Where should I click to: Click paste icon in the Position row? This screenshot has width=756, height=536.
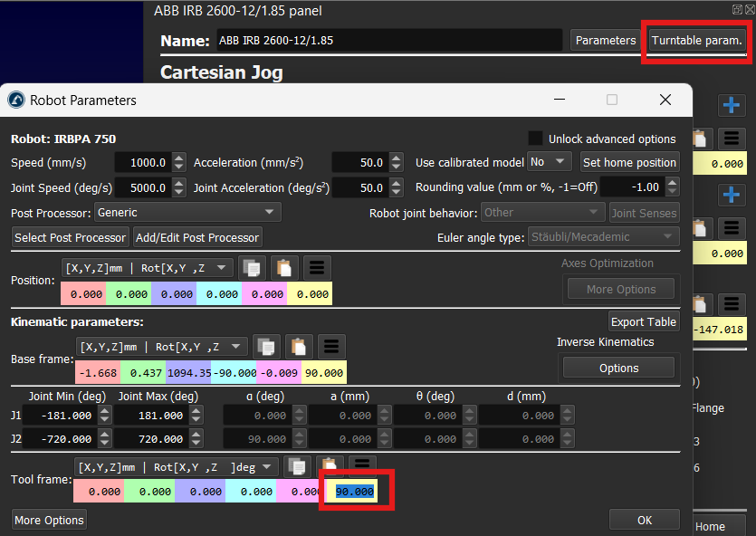[x=285, y=268]
